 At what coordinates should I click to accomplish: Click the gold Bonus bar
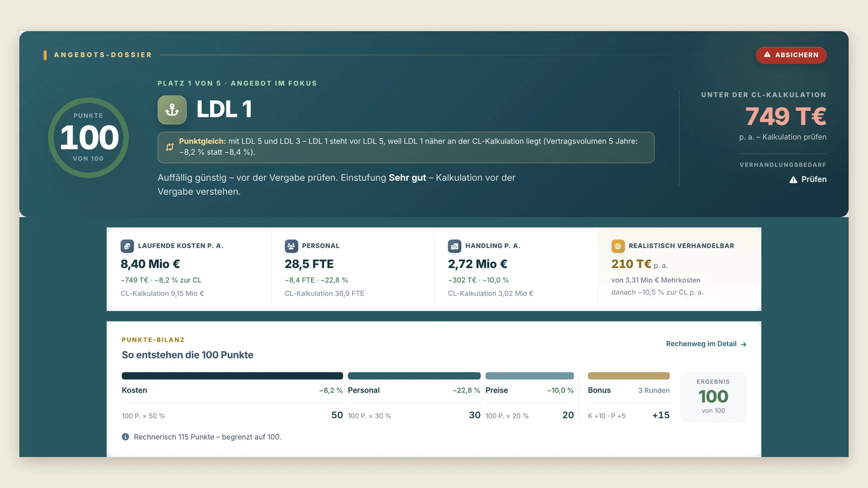point(629,376)
